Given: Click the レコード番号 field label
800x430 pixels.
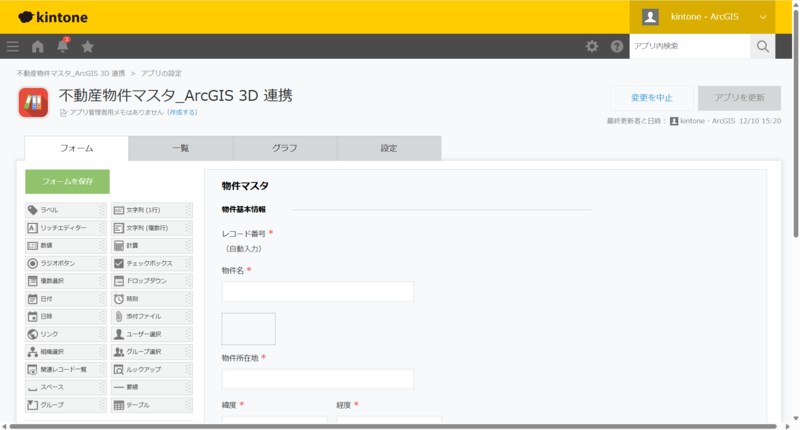Looking at the screenshot, I should point(244,234).
